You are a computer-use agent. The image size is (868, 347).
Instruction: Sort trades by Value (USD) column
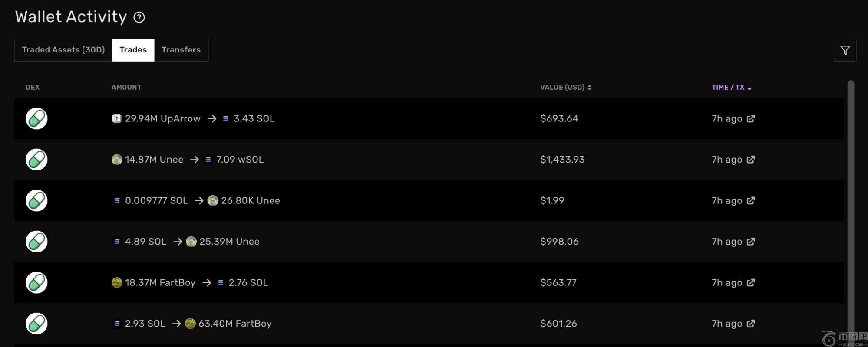pyautogui.click(x=565, y=87)
